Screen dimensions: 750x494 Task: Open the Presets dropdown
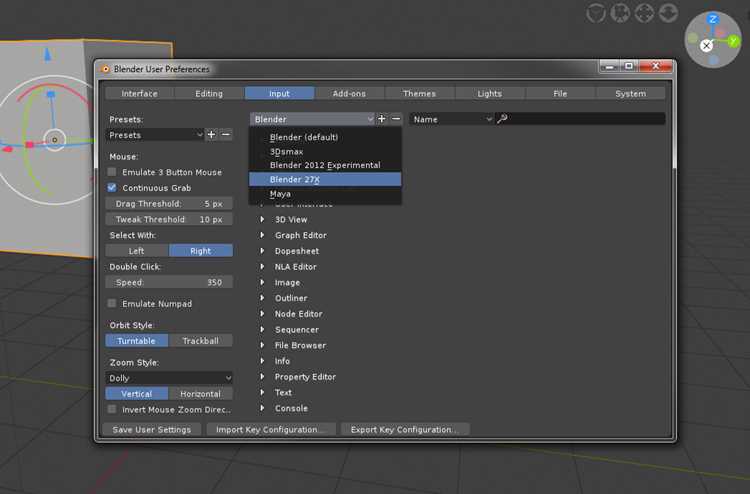(x=155, y=135)
